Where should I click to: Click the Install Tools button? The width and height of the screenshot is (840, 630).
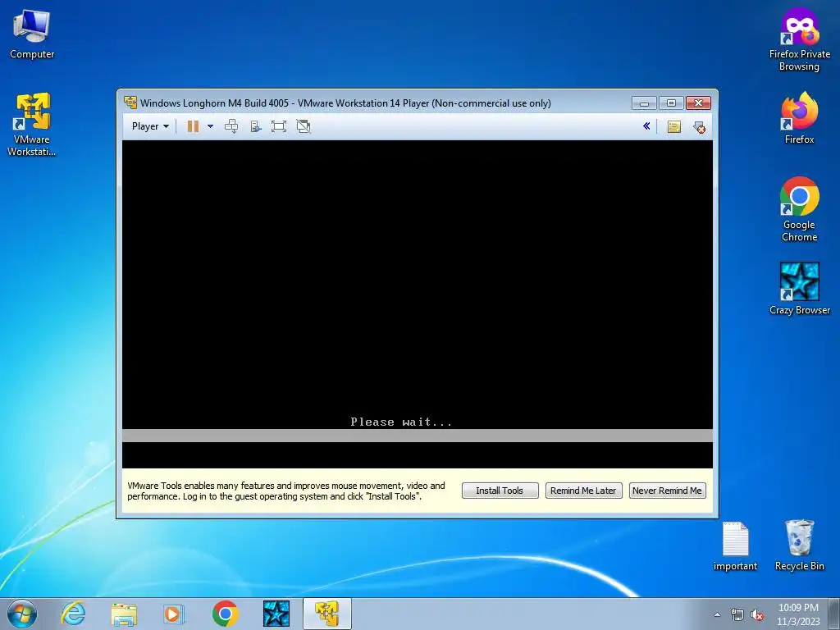[500, 491]
